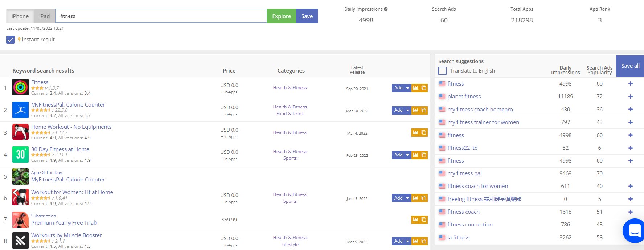Expand Add dropdown arrow for Workout for Women
The height and width of the screenshot is (250, 644).
pos(407,198)
